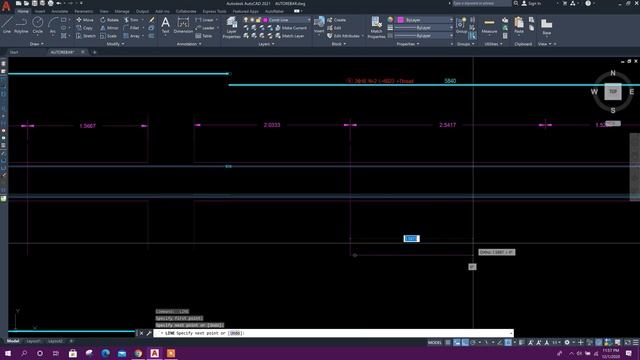Activate the Array command
The image size is (640, 360).
click(x=132, y=36)
